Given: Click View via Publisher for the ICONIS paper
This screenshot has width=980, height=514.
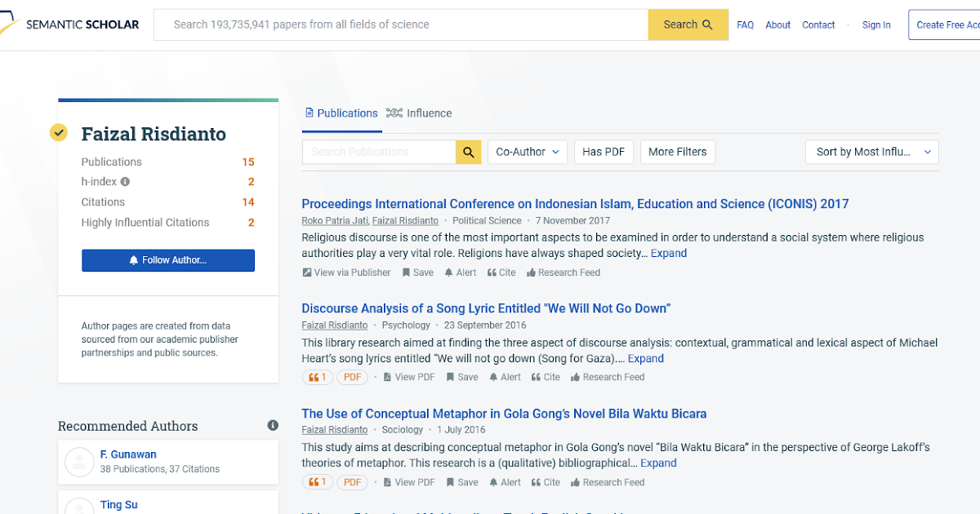Looking at the screenshot, I should coord(346,272).
